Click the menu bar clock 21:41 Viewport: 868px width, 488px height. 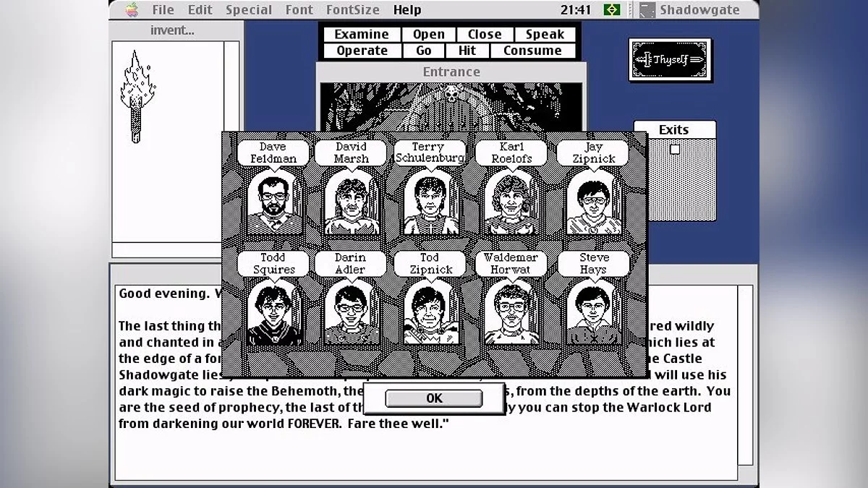[576, 9]
